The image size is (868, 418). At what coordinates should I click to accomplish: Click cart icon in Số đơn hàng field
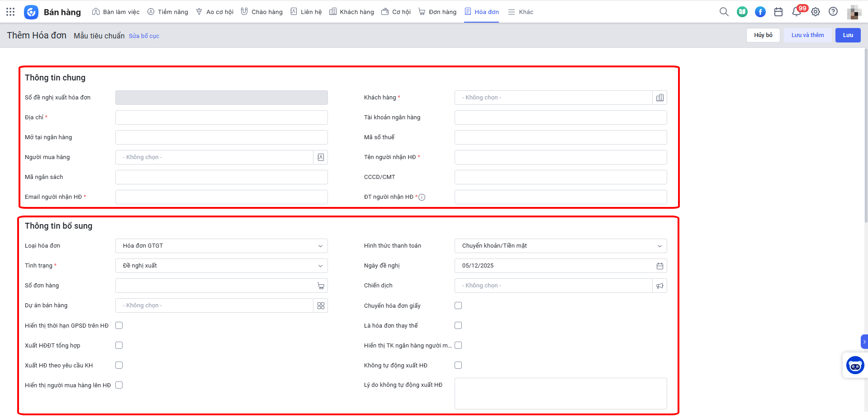(x=321, y=286)
